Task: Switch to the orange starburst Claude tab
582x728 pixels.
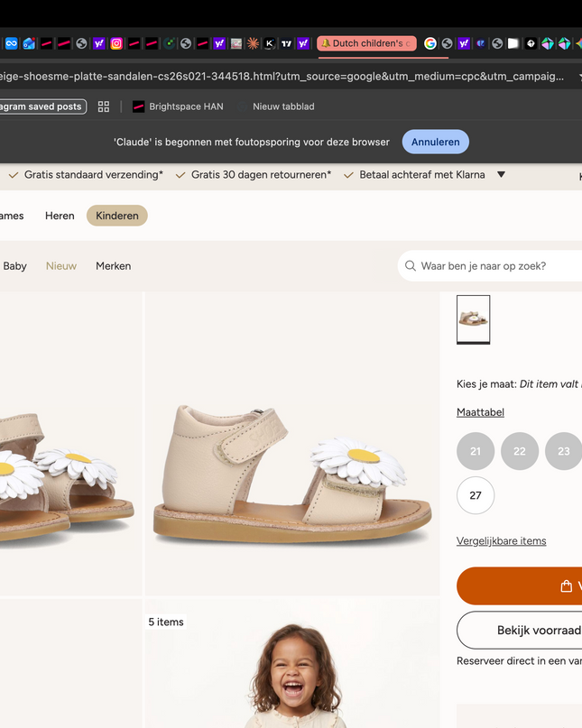Action: point(254,43)
